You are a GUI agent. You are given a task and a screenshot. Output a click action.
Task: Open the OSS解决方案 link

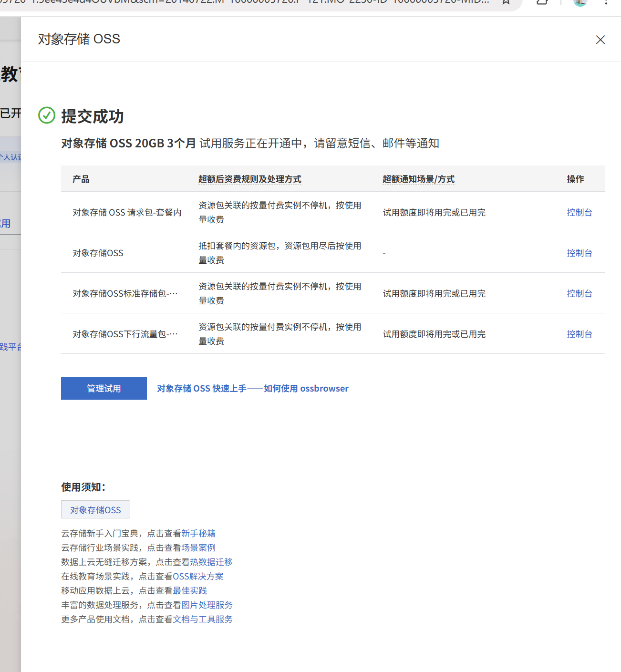198,576
